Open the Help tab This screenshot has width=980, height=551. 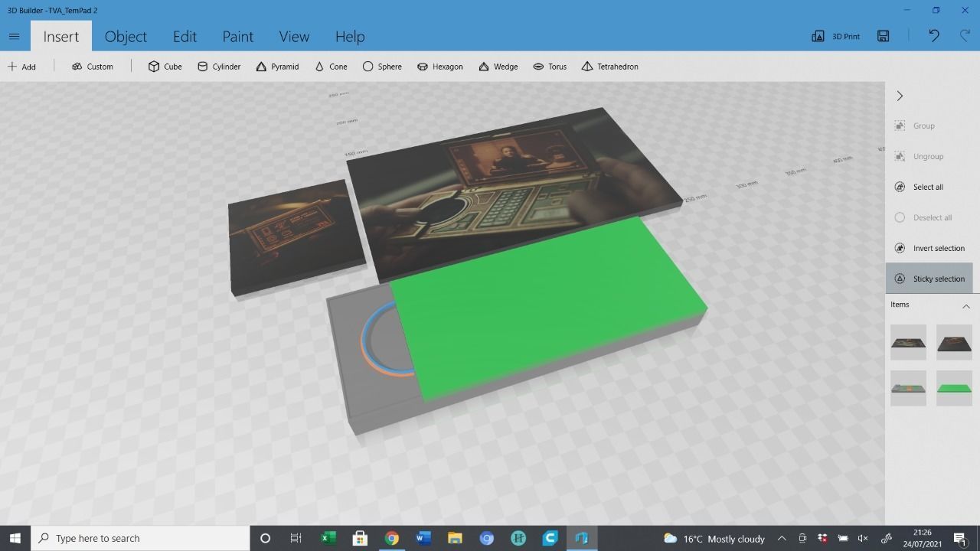350,36
